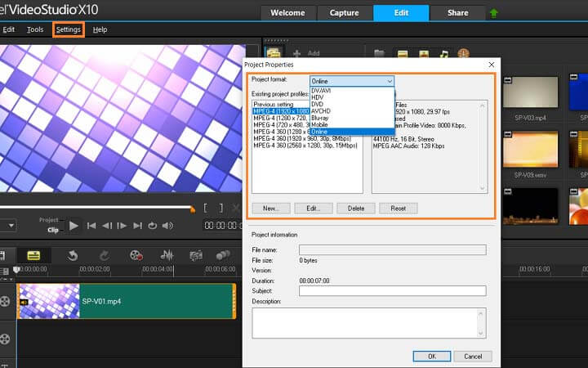
Task: Click the Undo arrow in timeline toolbar
Action: click(73, 256)
